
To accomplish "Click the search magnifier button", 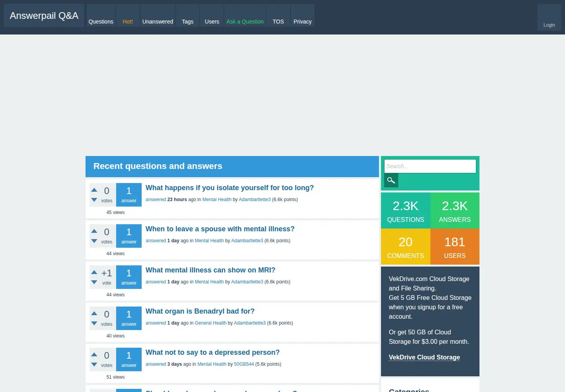I will pos(391,180).
